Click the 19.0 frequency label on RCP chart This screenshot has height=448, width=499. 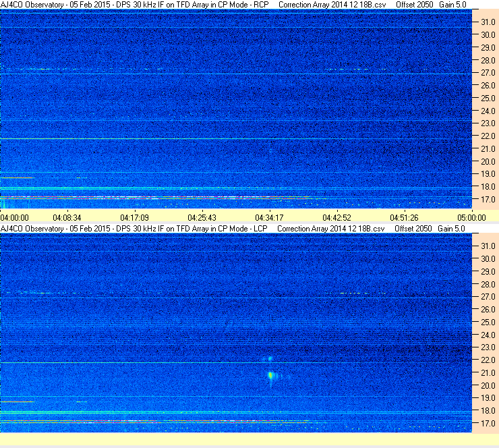pos(488,174)
